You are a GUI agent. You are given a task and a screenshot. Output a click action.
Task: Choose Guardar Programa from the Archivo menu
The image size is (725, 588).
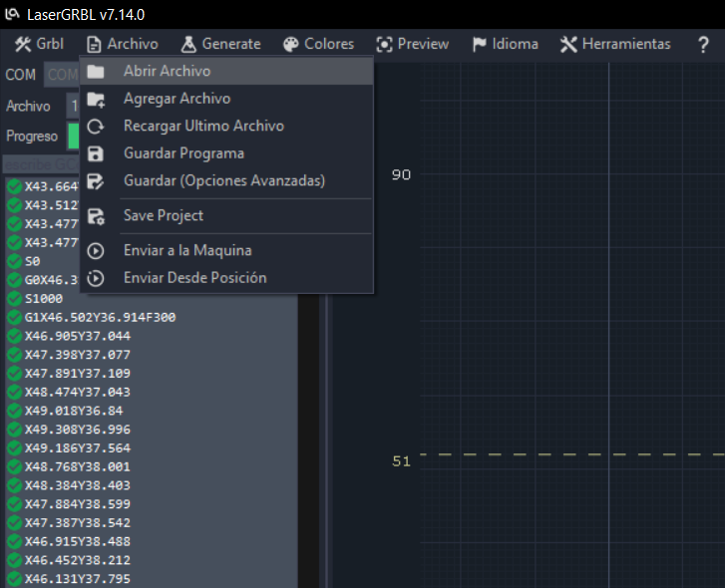point(183,153)
